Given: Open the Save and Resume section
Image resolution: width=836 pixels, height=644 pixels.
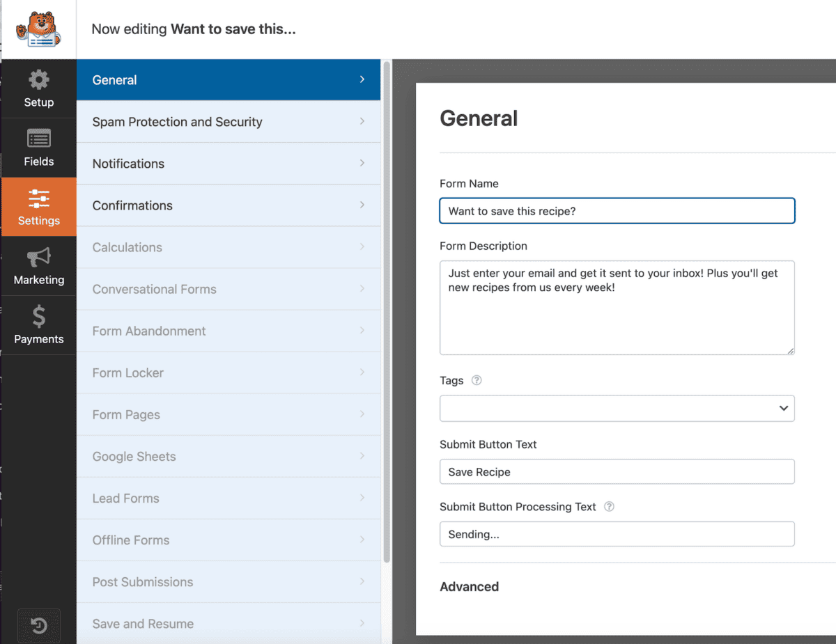Looking at the screenshot, I should [x=229, y=623].
